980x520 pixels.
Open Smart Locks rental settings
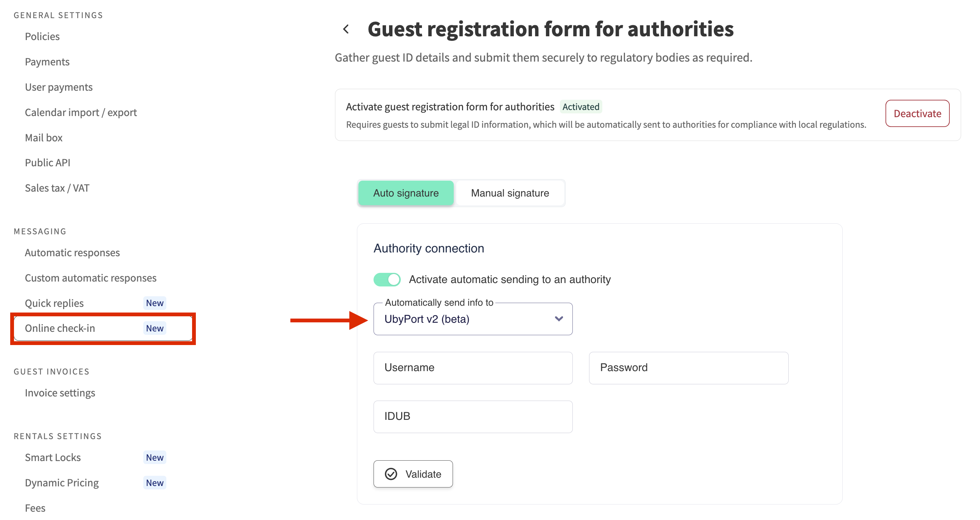[53, 457]
